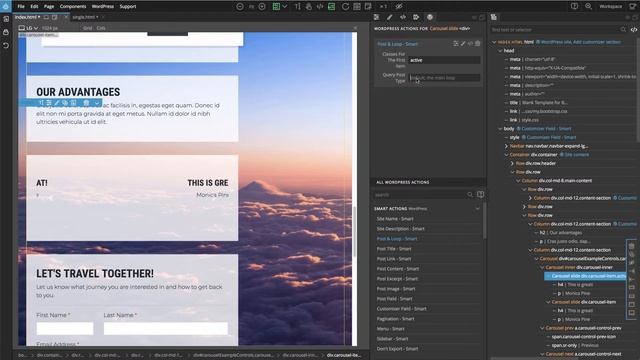Click the delete trash icon on Post & Loop action
Image resolution: width=640 pixels, height=360 pixels.
(478, 44)
